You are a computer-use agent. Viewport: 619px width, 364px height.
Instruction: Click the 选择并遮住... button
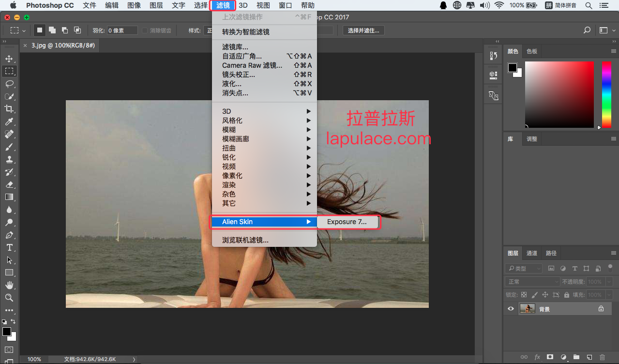tap(363, 30)
